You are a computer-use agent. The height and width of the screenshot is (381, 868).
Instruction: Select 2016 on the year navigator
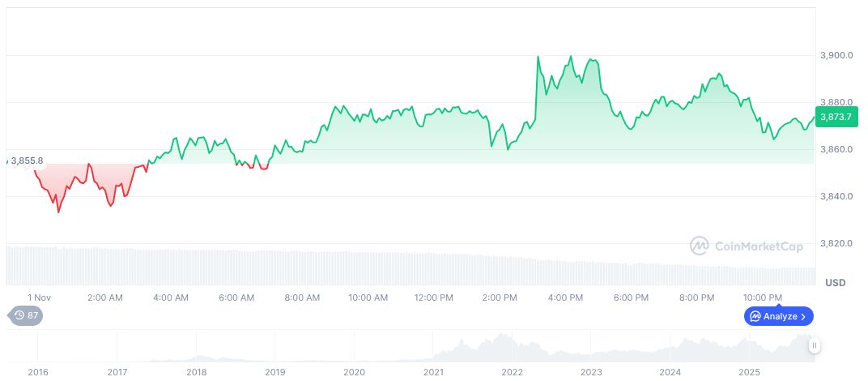[38, 372]
